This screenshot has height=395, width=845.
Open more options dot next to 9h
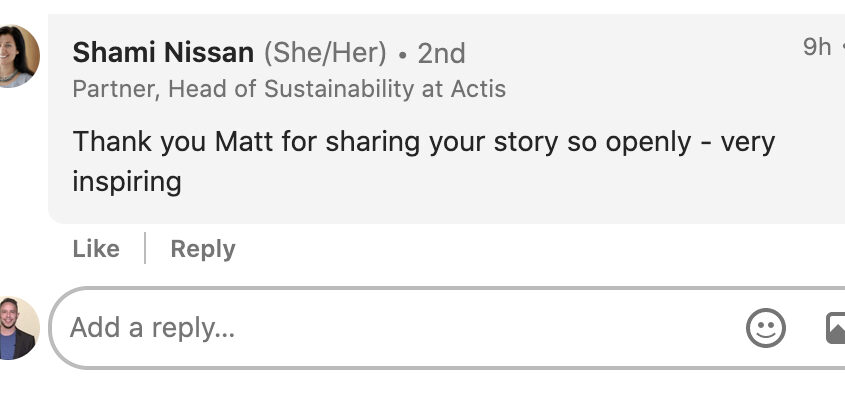click(x=842, y=47)
